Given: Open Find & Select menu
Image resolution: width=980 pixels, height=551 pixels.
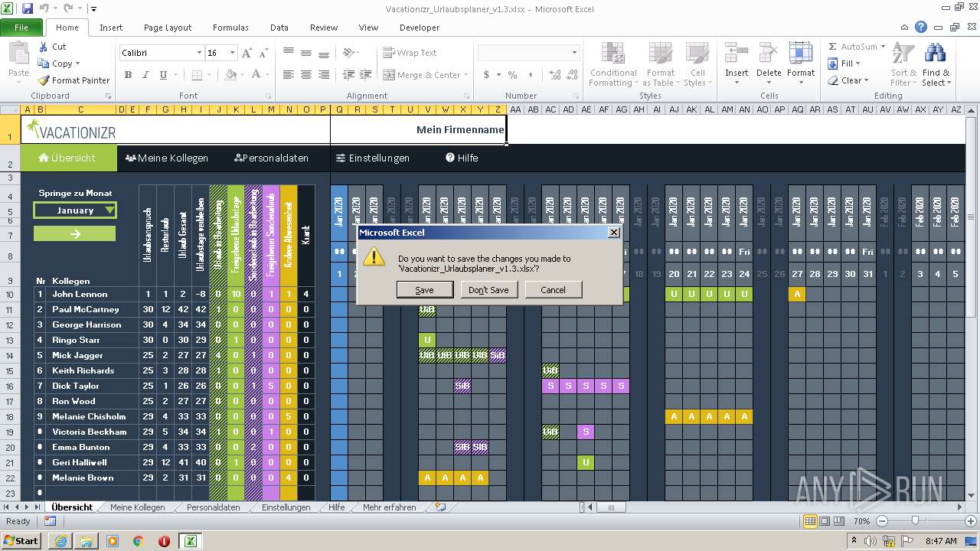Looking at the screenshot, I should [936, 65].
